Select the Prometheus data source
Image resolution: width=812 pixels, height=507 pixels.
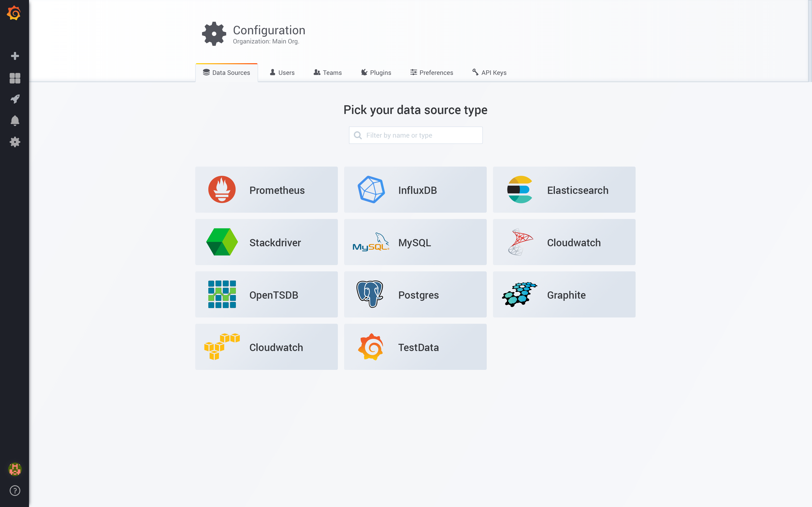click(x=266, y=190)
